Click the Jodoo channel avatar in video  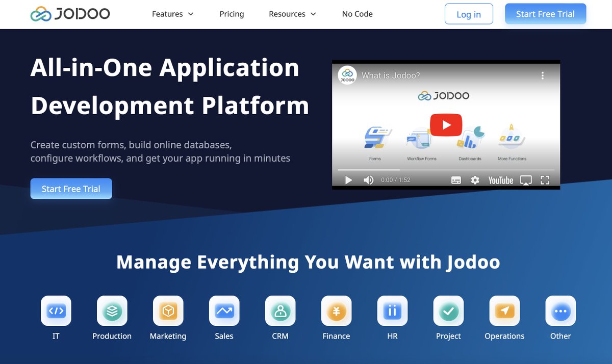[347, 75]
